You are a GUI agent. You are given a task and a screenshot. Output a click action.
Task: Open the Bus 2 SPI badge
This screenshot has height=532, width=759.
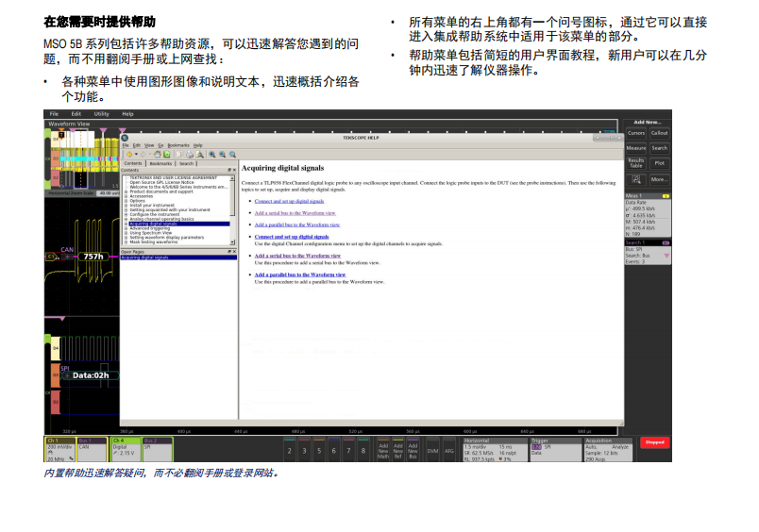[x=158, y=450]
